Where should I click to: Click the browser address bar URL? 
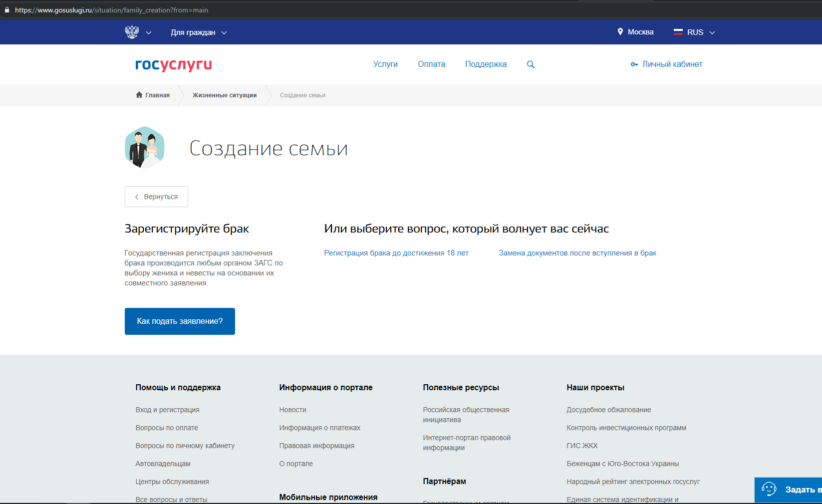111,10
